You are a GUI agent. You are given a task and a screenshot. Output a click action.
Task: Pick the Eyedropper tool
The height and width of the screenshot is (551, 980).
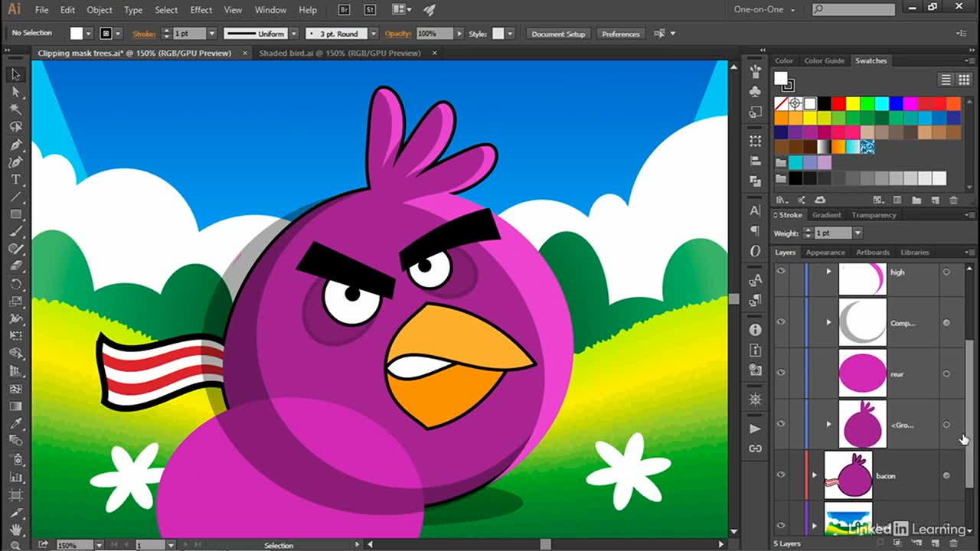[x=15, y=423]
